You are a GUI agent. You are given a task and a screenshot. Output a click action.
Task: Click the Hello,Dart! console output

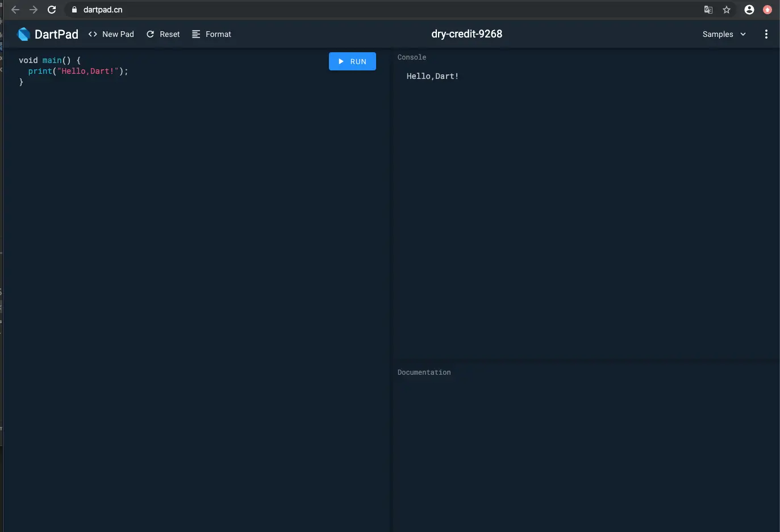pyautogui.click(x=432, y=76)
